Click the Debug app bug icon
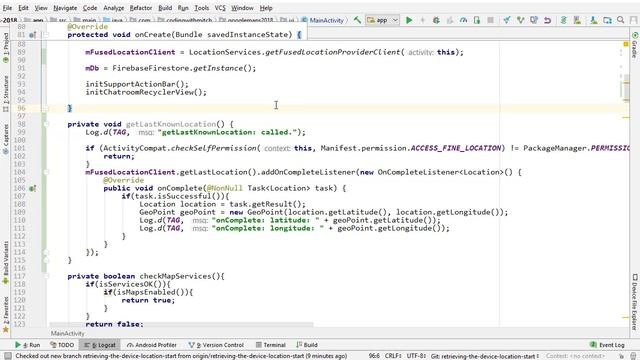This screenshot has height=360, width=640. [436, 20]
